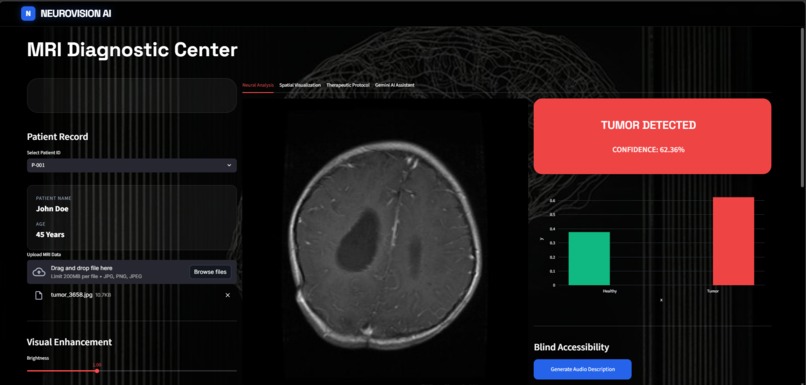Click the Visual Enhancement heading

point(69,342)
